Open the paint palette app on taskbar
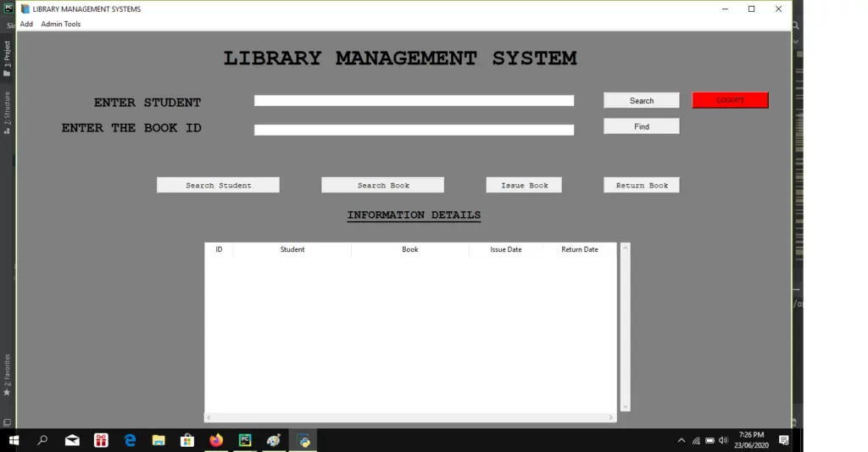 pos(274,440)
